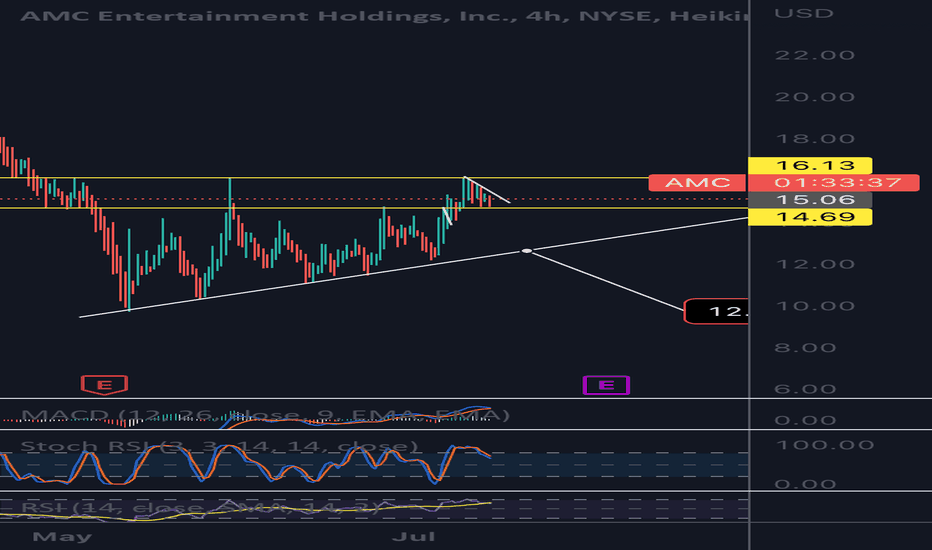Open the RSI indicator legend

(x=200, y=508)
